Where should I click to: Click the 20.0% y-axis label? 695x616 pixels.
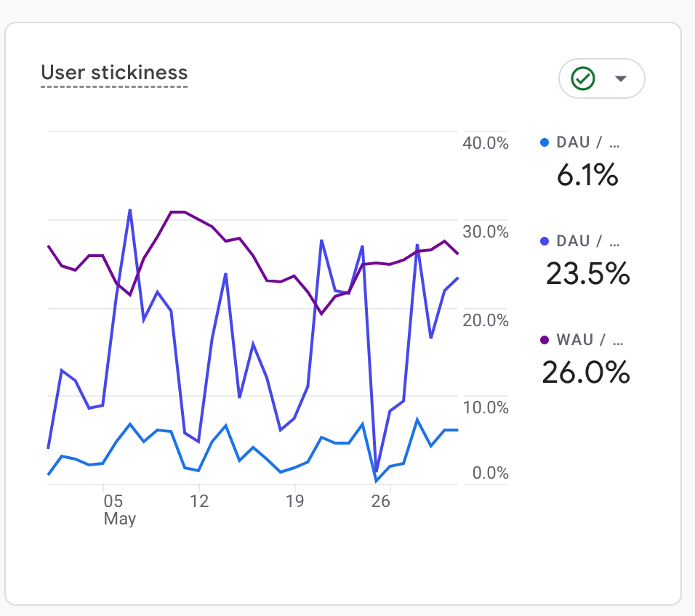point(486,320)
